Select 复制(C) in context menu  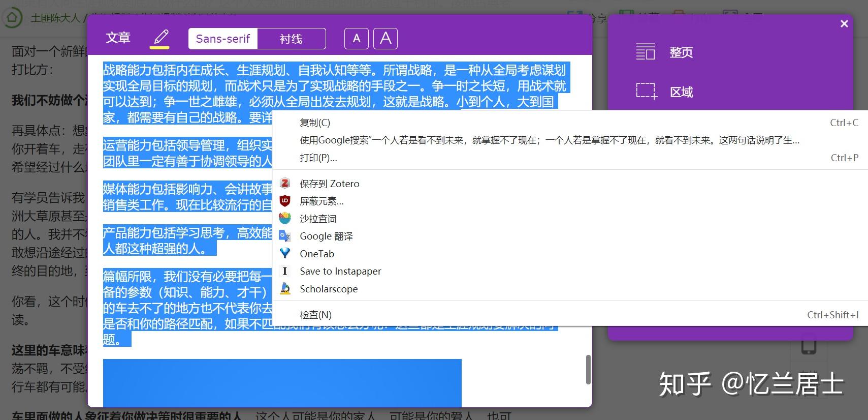pyautogui.click(x=570, y=123)
